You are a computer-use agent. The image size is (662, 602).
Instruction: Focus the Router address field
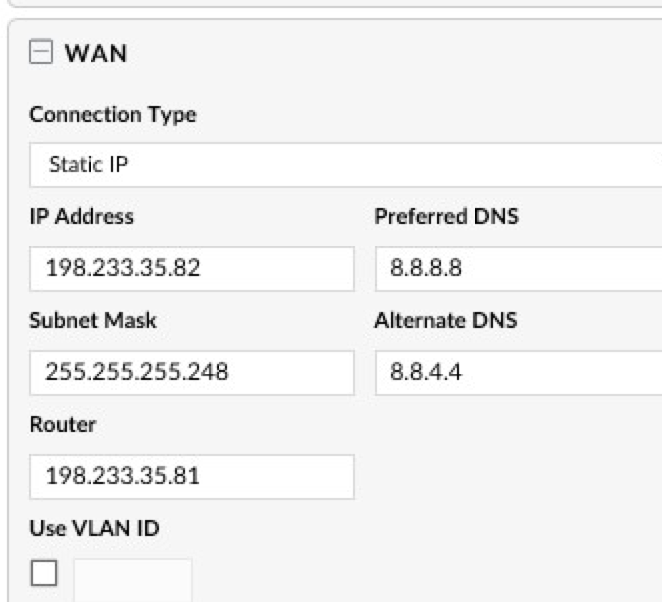[191, 477]
